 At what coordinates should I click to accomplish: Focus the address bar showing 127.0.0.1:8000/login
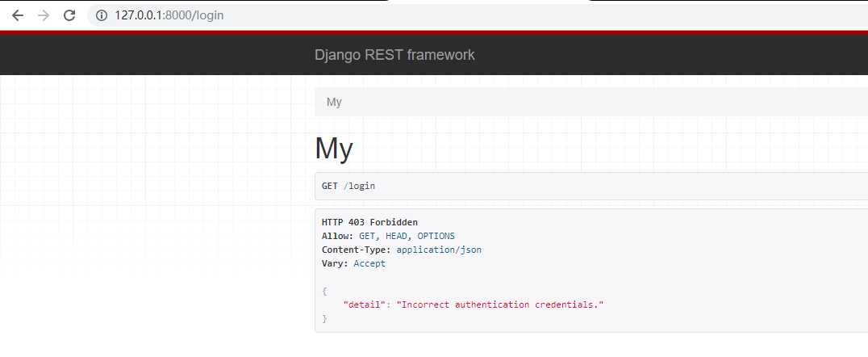tap(476, 15)
